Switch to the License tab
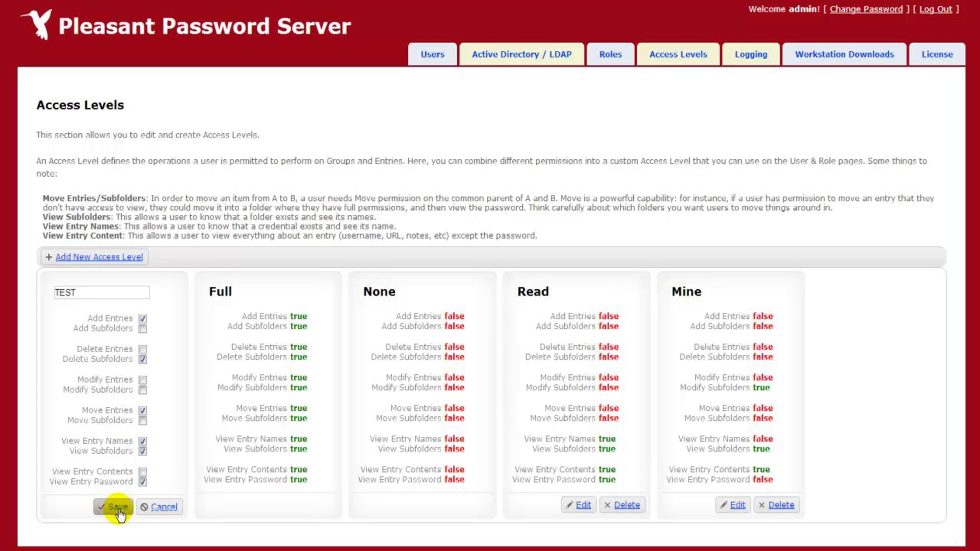The image size is (980, 551). point(937,54)
